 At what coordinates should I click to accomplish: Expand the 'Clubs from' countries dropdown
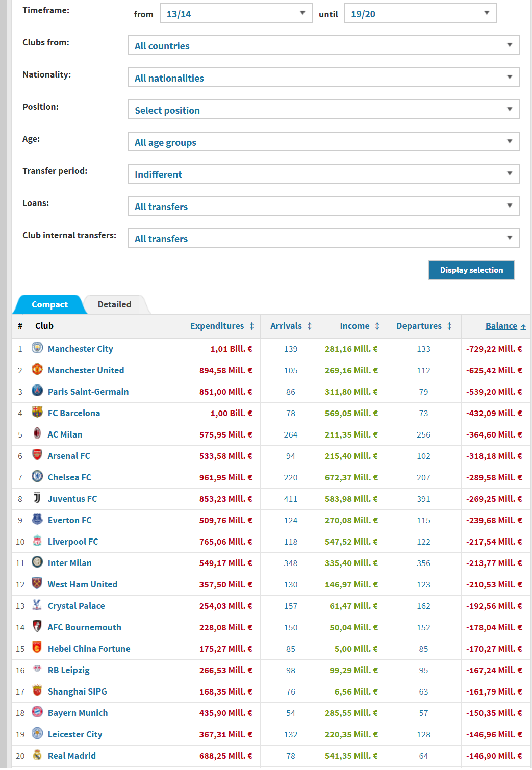pos(324,45)
